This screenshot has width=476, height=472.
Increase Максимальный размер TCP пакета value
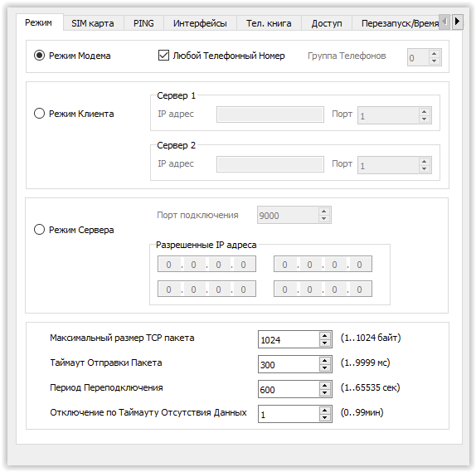[x=324, y=336]
